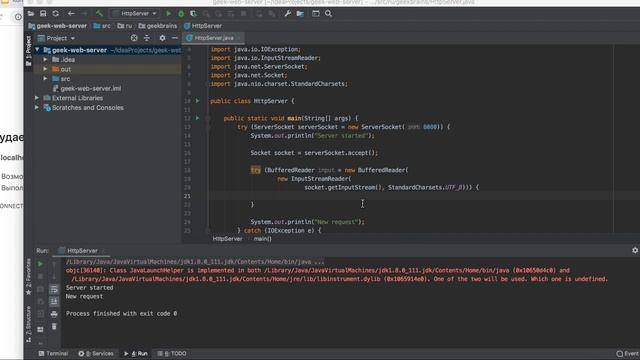Open Run panel settings gear

click(x=635, y=250)
